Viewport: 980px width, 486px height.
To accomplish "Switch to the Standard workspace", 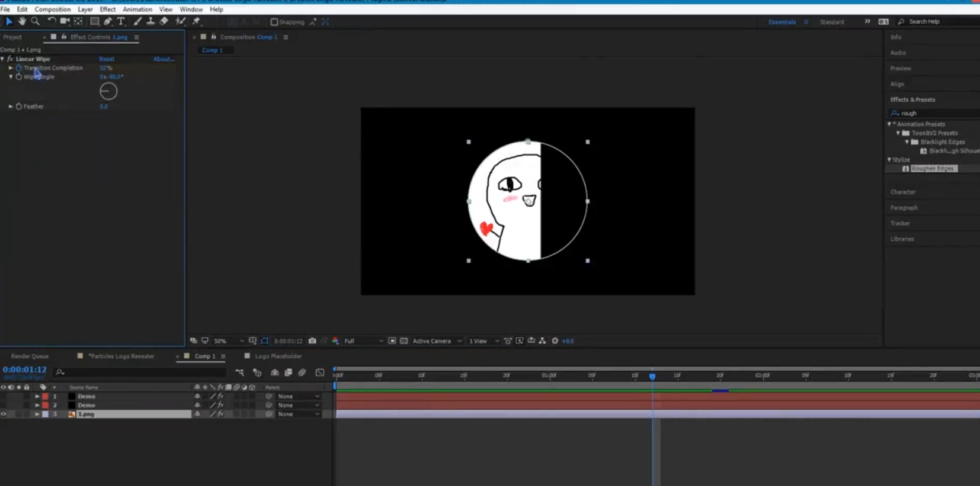I will click(x=832, y=22).
